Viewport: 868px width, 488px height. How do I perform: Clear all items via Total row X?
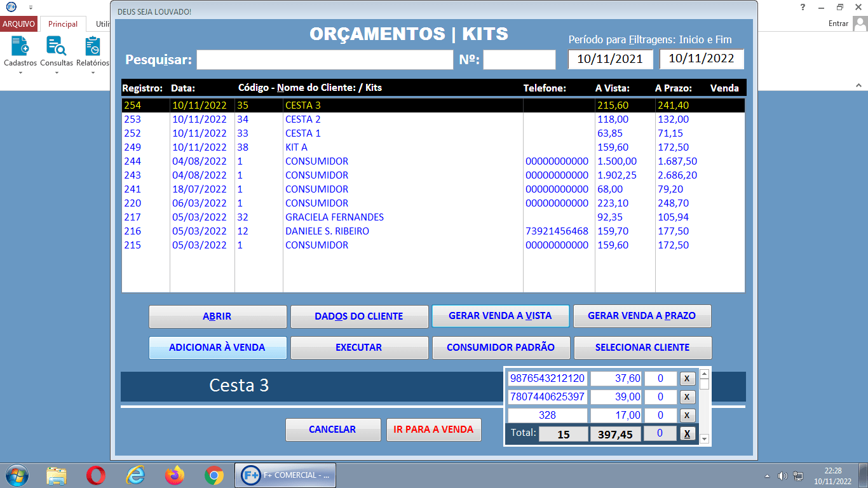(x=687, y=434)
